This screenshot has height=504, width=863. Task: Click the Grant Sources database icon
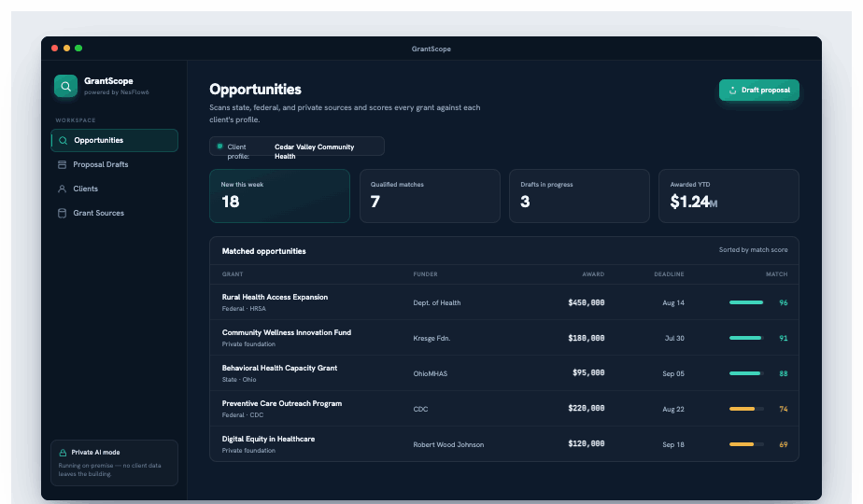click(63, 213)
